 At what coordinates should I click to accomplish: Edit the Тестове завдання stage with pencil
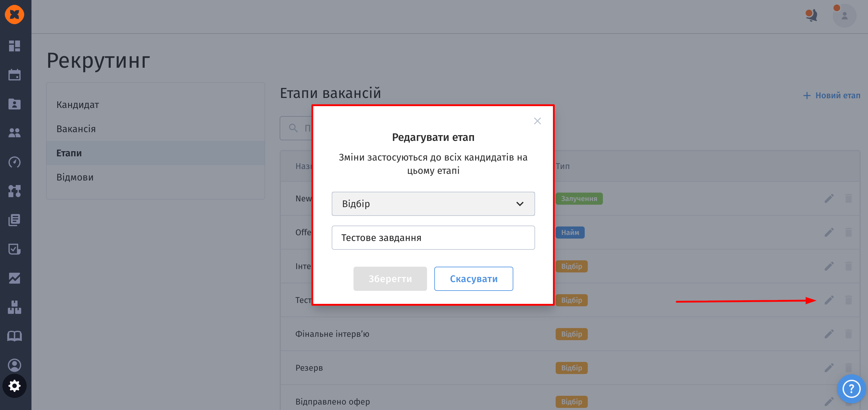[829, 300]
